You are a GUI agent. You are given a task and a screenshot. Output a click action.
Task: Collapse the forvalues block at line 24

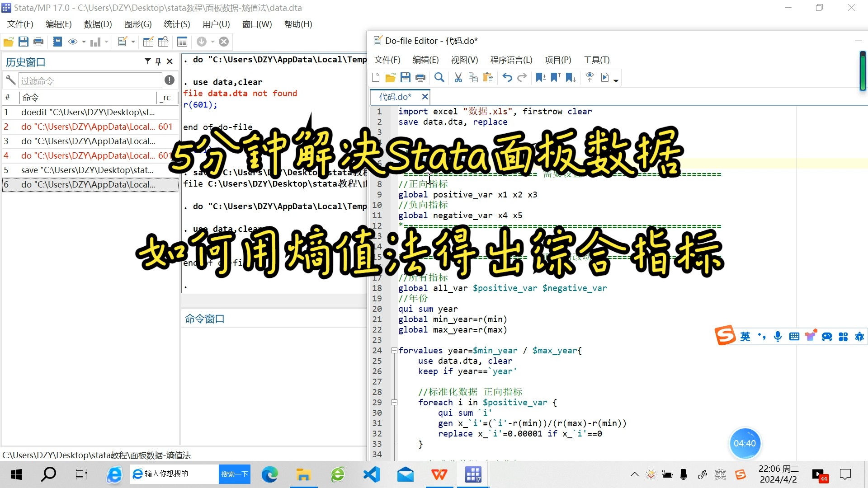click(x=394, y=351)
